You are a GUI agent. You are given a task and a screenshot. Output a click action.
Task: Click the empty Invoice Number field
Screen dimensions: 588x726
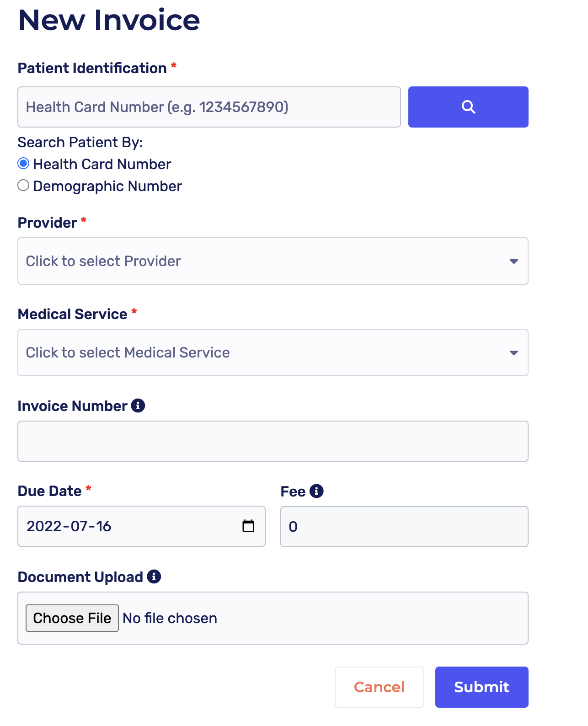click(x=273, y=441)
